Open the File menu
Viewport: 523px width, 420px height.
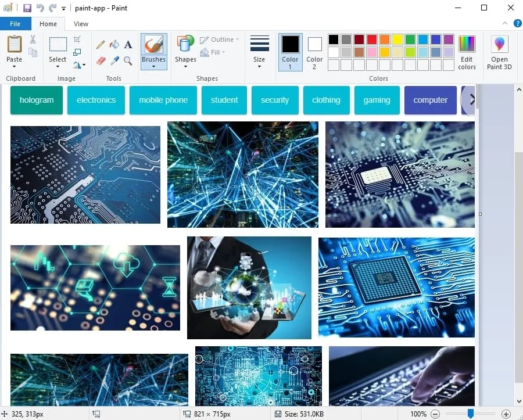coord(15,24)
